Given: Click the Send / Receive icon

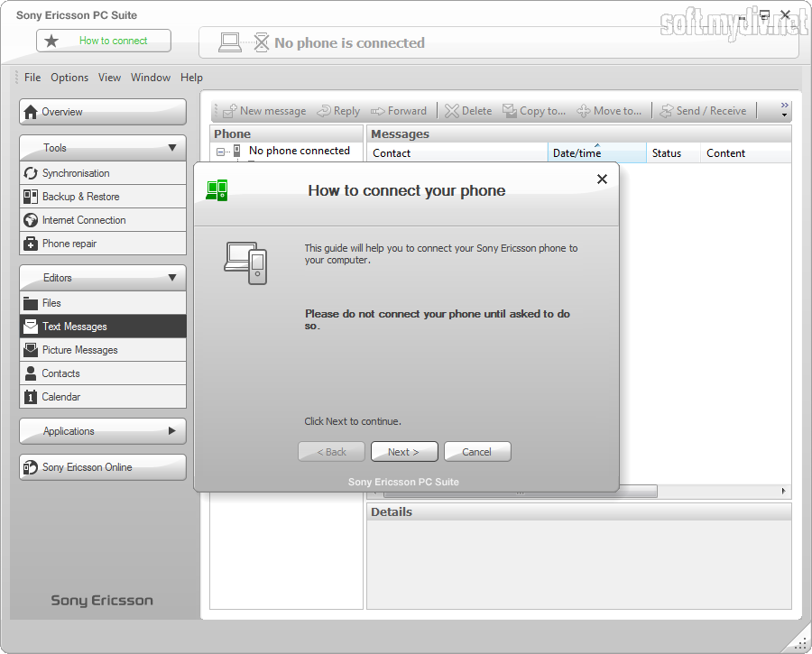Looking at the screenshot, I should coord(667,111).
